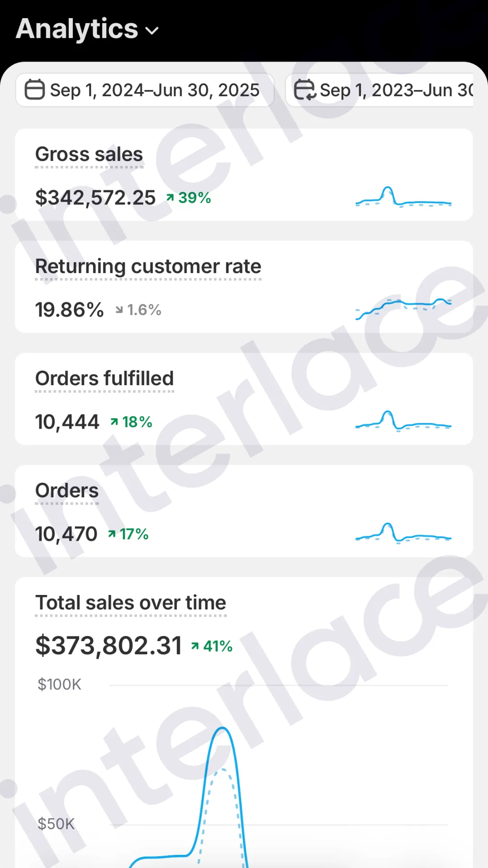Screen dimensions: 488x868
Task: Open the Sep 1, 2024–Jun 30, 2025 date picker
Action: pyautogui.click(x=155, y=90)
